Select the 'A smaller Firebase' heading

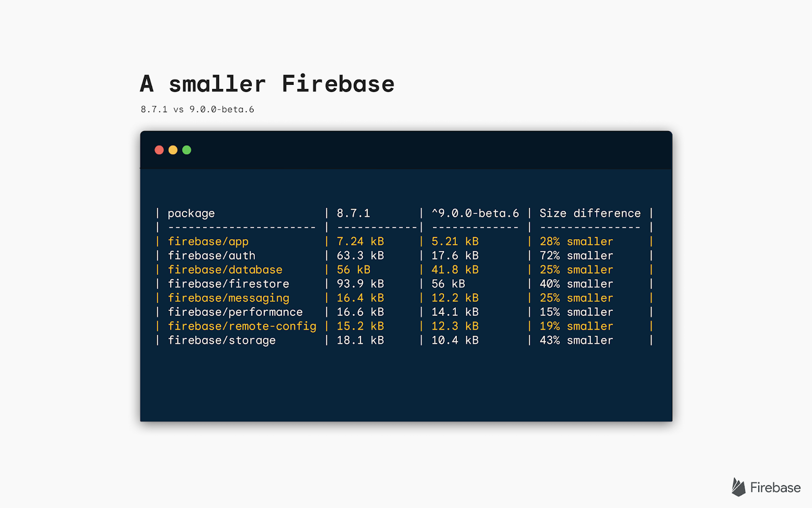(267, 84)
